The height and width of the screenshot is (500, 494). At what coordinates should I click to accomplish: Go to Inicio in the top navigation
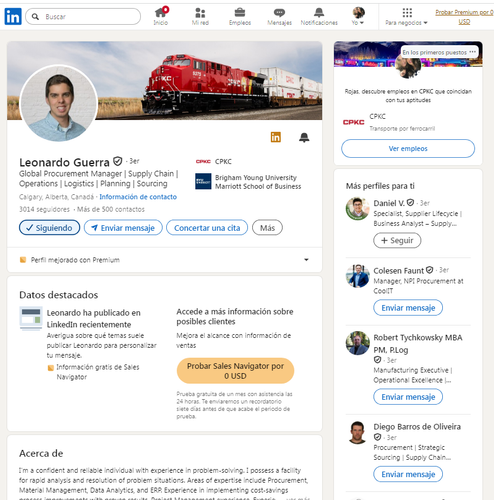pyautogui.click(x=161, y=16)
